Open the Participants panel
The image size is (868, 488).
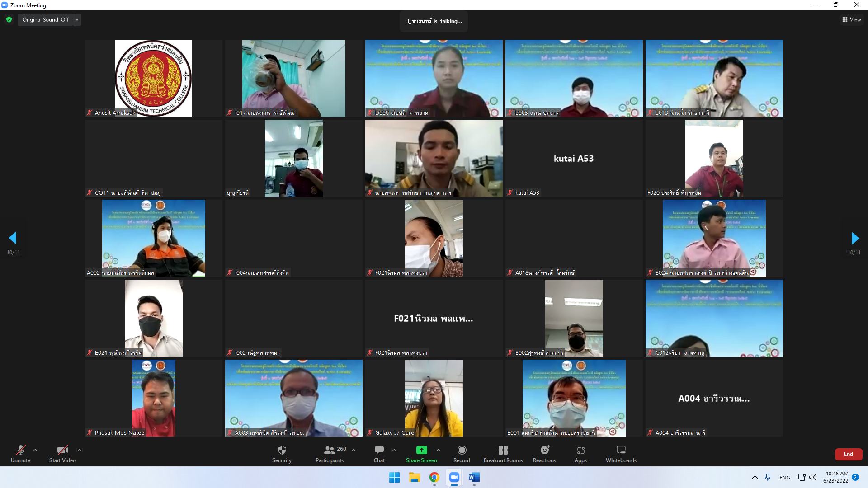coord(330,454)
